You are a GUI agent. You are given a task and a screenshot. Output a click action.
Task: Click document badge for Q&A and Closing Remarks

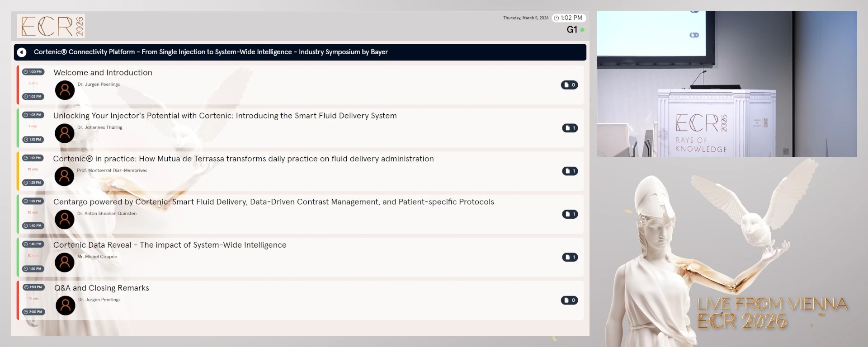click(569, 300)
